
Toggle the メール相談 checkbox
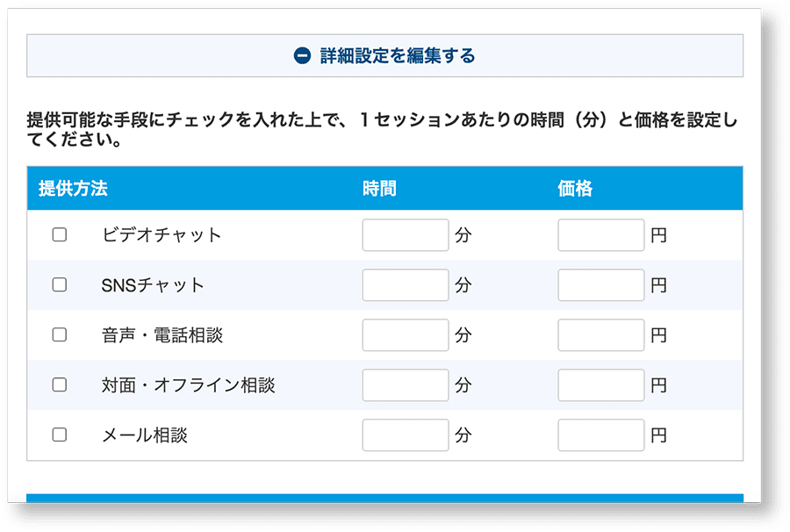pyautogui.click(x=60, y=435)
